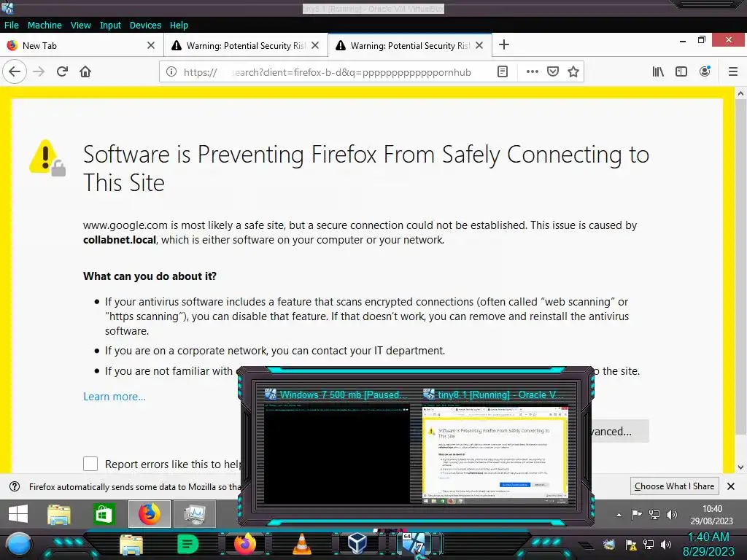This screenshot has width=747, height=560.
Task: Open guest Action Center flag icon
Action: coord(636,515)
